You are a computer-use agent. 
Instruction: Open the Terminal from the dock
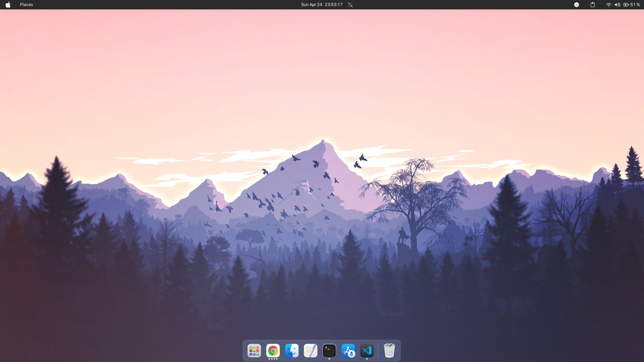coord(330,351)
